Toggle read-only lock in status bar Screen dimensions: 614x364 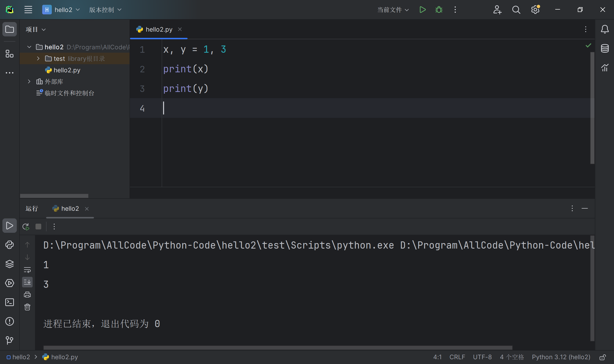click(x=602, y=357)
